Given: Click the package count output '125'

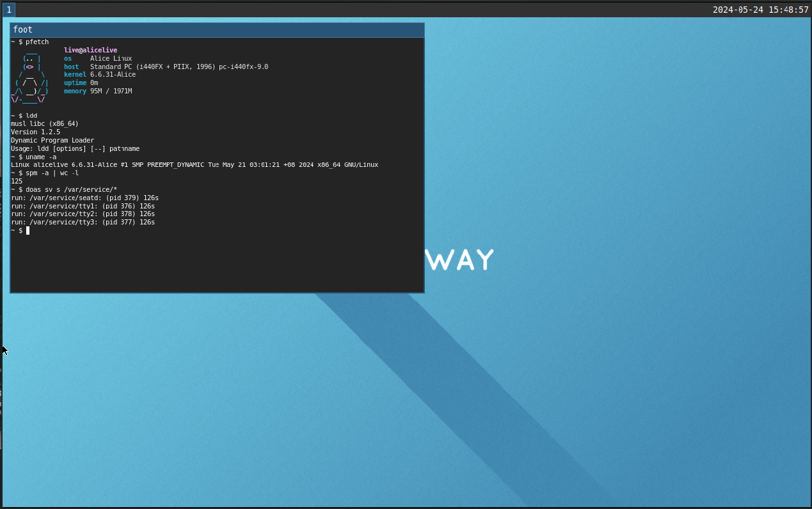Looking at the screenshot, I should click(17, 181).
